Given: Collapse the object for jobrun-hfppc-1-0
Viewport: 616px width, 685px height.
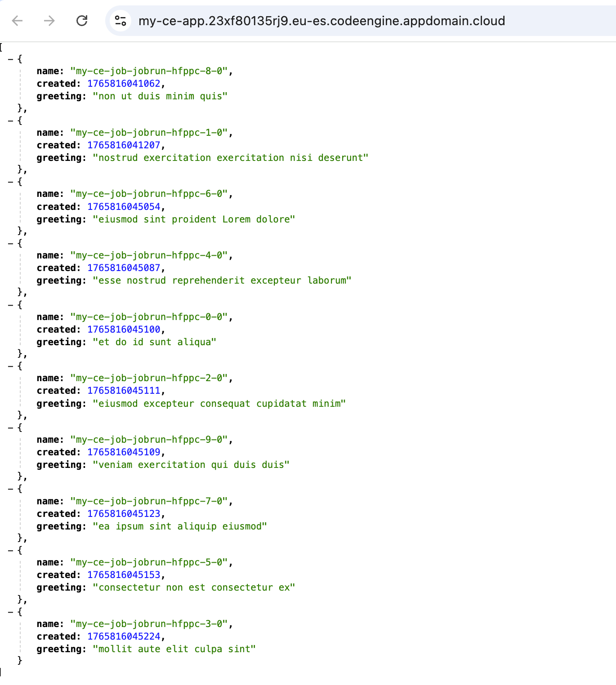Looking at the screenshot, I should pyautogui.click(x=10, y=120).
